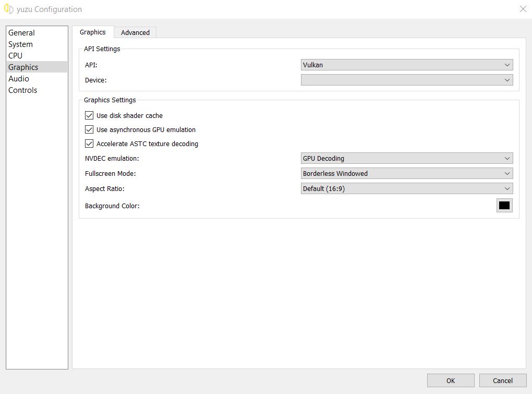The width and height of the screenshot is (532, 394).
Task: Open the API dropdown showing Vulkan
Action: tap(407, 65)
